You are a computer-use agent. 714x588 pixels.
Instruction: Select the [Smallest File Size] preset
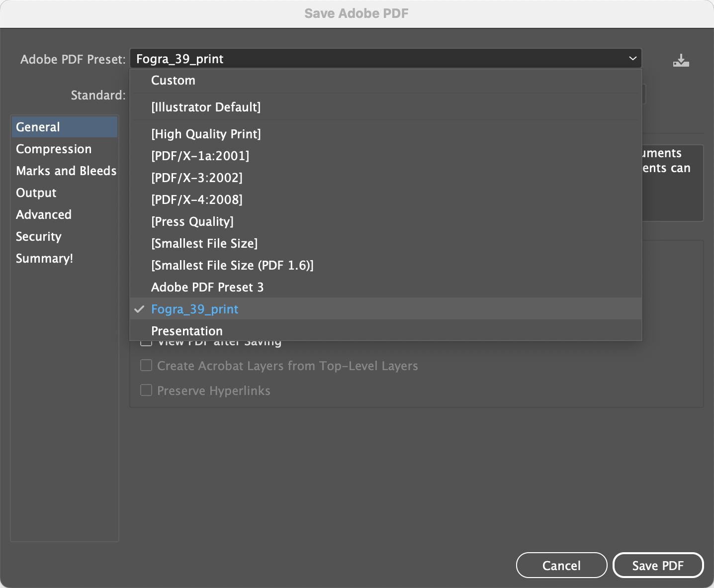[385, 243]
